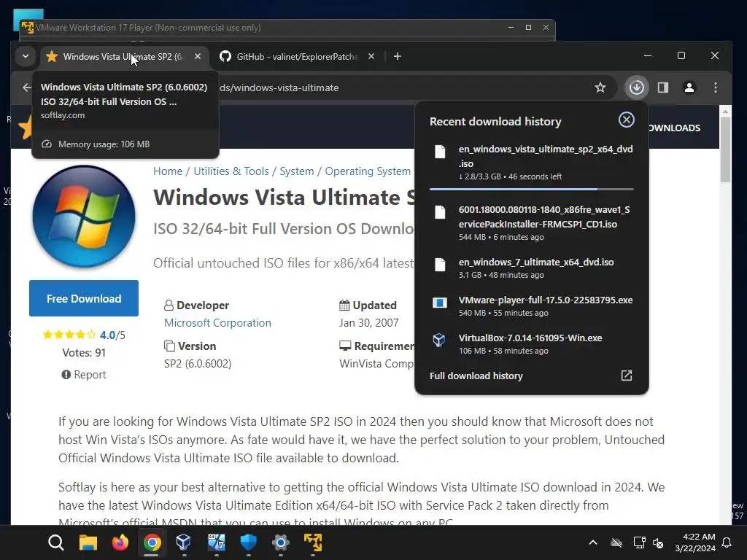Switch to the GitHub valinet/ExplorerPatcher tab
The height and width of the screenshot is (560, 747).
coord(297,57)
